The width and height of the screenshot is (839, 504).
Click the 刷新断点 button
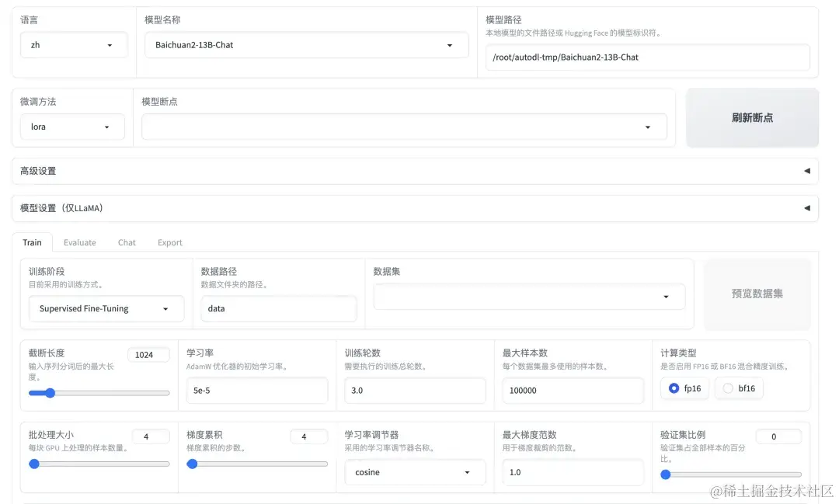point(752,118)
